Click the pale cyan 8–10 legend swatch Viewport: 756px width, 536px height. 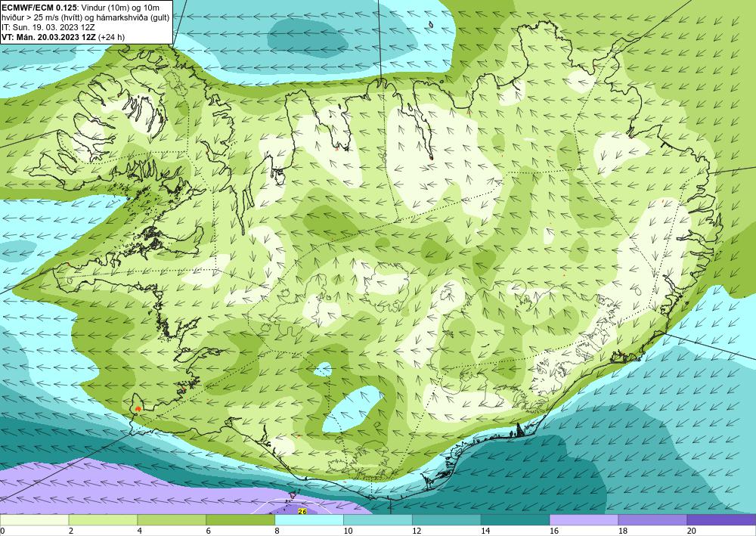point(309,520)
